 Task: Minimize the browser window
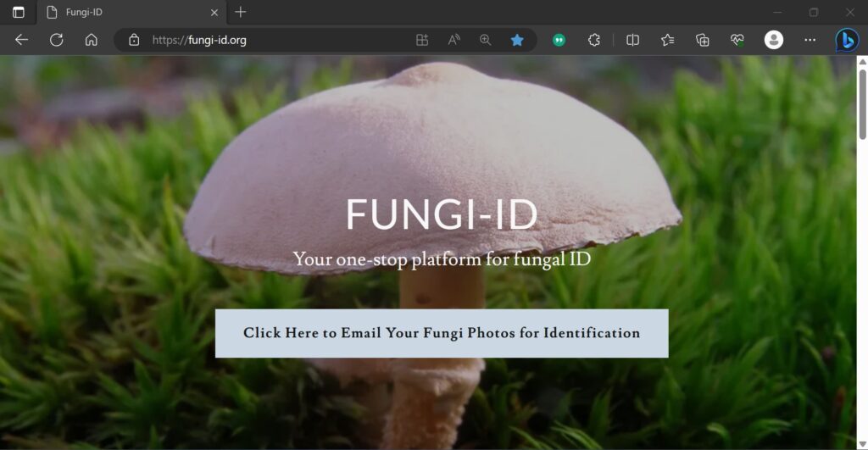(777, 12)
